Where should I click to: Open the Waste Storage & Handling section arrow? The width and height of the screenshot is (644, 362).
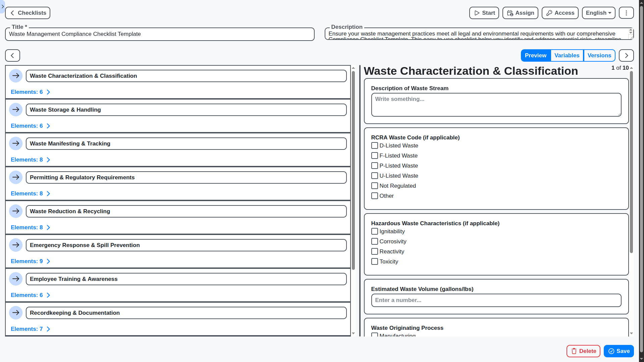tap(16, 109)
